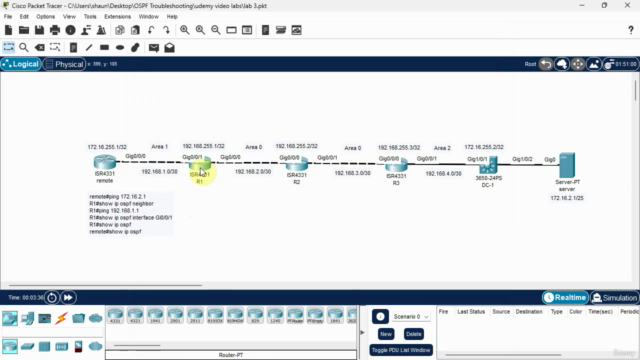Click the device list horizontal scrollbar
This screenshot has width=640, height=360.
tap(137, 345)
